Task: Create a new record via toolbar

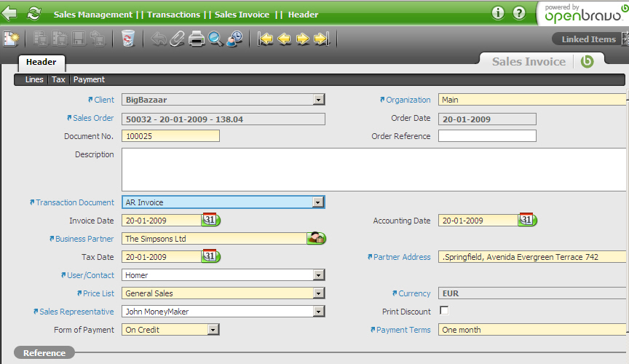Action: 11,39
